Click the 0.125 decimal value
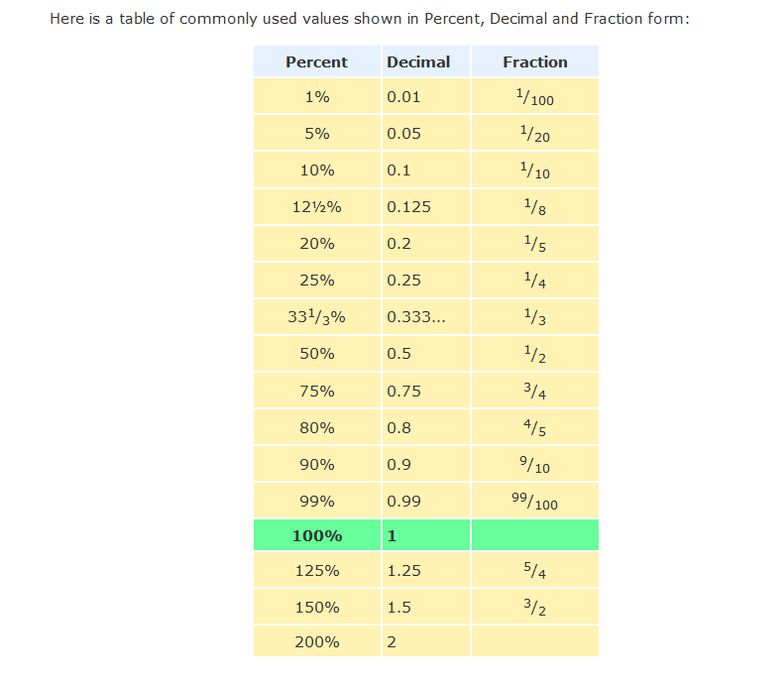Viewport: 784px width, 681px height. tap(409, 207)
